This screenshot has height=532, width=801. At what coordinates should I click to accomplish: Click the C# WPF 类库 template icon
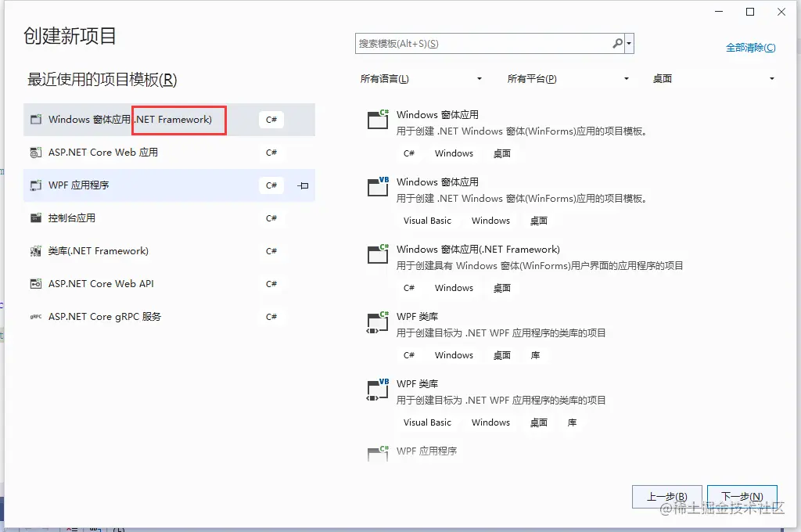click(378, 322)
